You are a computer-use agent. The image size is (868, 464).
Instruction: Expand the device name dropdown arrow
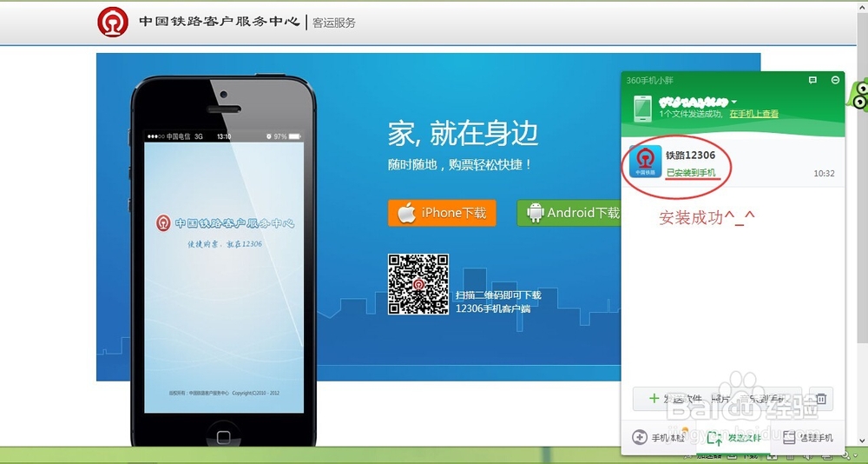coord(734,102)
